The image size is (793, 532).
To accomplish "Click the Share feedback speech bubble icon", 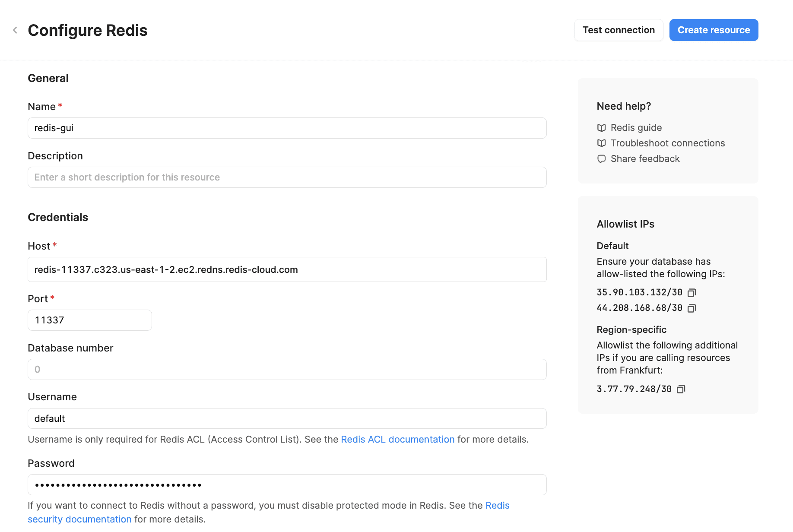I will point(601,159).
